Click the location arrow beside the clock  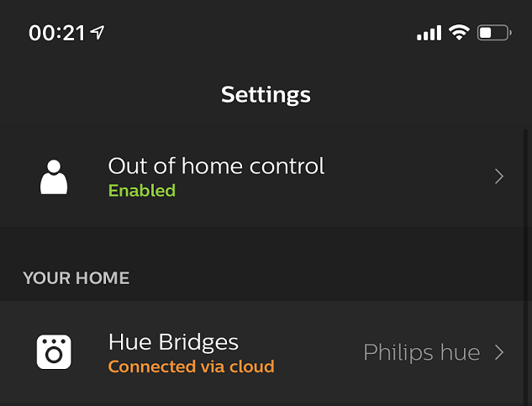coord(98,33)
